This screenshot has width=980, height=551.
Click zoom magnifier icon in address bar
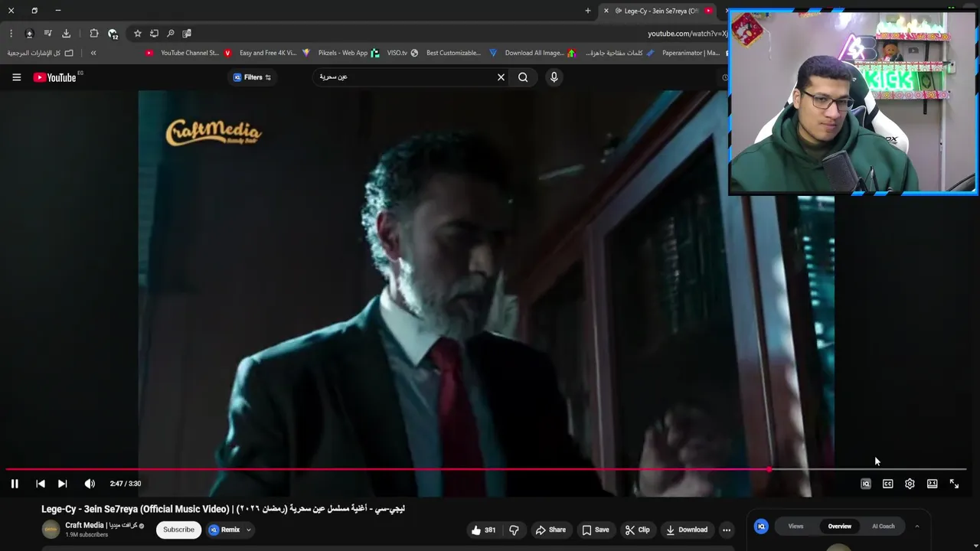[170, 34]
